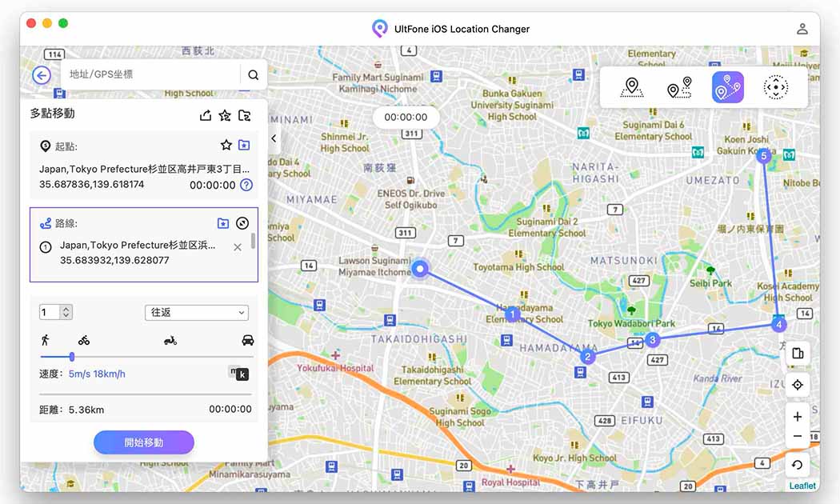Select the single-location change mode icon
Viewport: 840px width, 504px height.
(632, 87)
